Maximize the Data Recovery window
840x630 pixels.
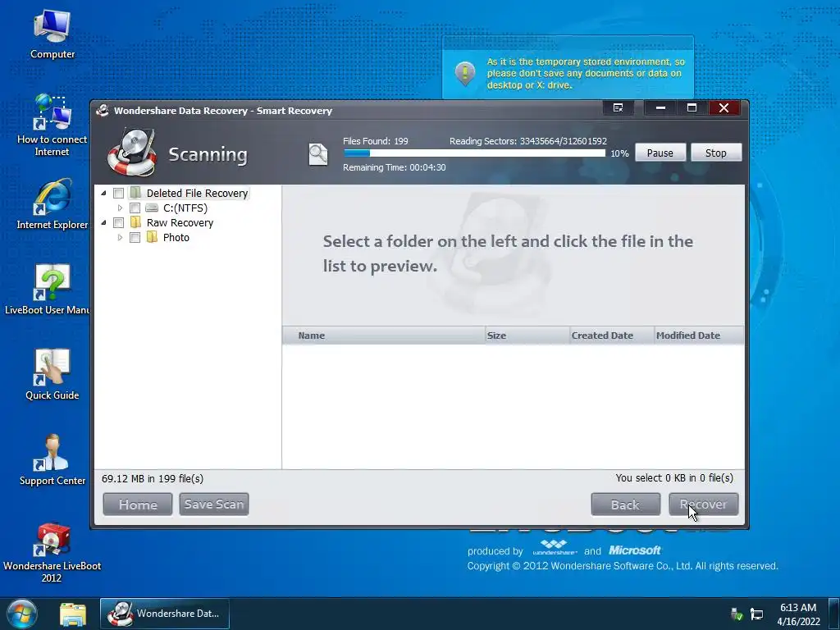pos(692,107)
